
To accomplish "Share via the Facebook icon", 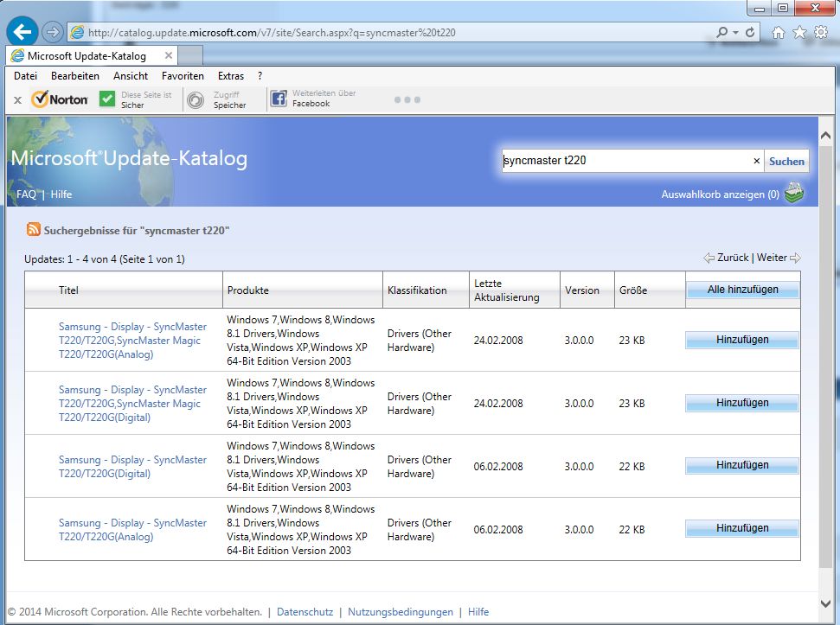I will [x=279, y=99].
